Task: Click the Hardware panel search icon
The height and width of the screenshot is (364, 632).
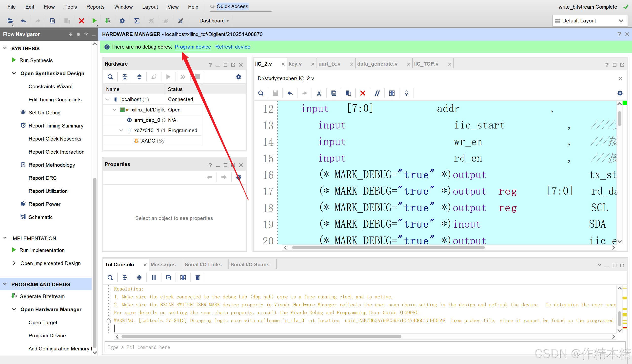Action: click(110, 77)
